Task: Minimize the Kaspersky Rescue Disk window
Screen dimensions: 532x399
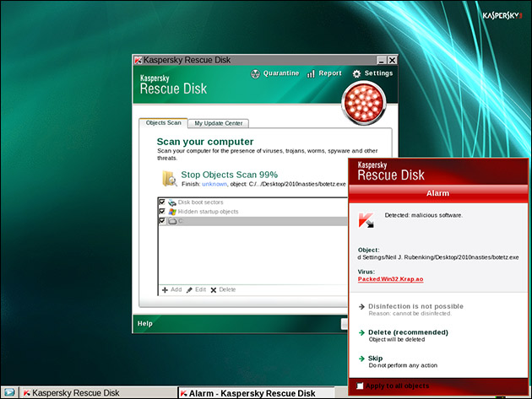Action: pyautogui.click(x=382, y=61)
